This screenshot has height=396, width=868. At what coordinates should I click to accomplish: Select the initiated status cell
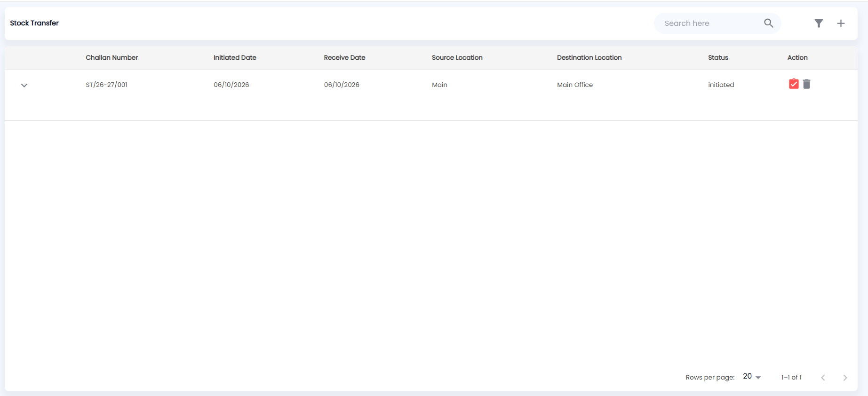721,85
